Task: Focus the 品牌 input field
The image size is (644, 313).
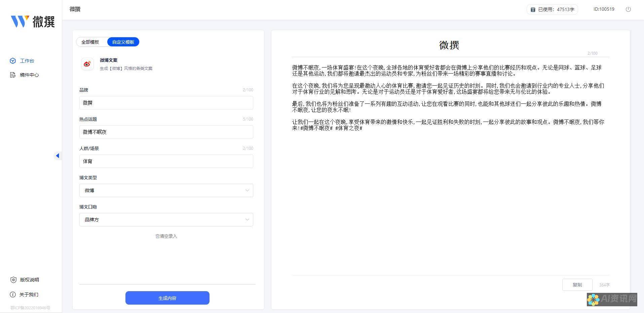Action: pos(166,103)
